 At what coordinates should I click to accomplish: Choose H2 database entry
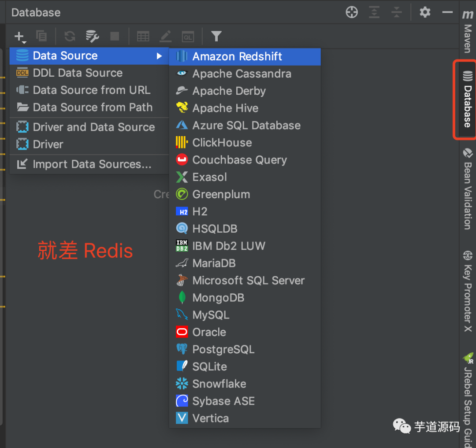[245, 211]
